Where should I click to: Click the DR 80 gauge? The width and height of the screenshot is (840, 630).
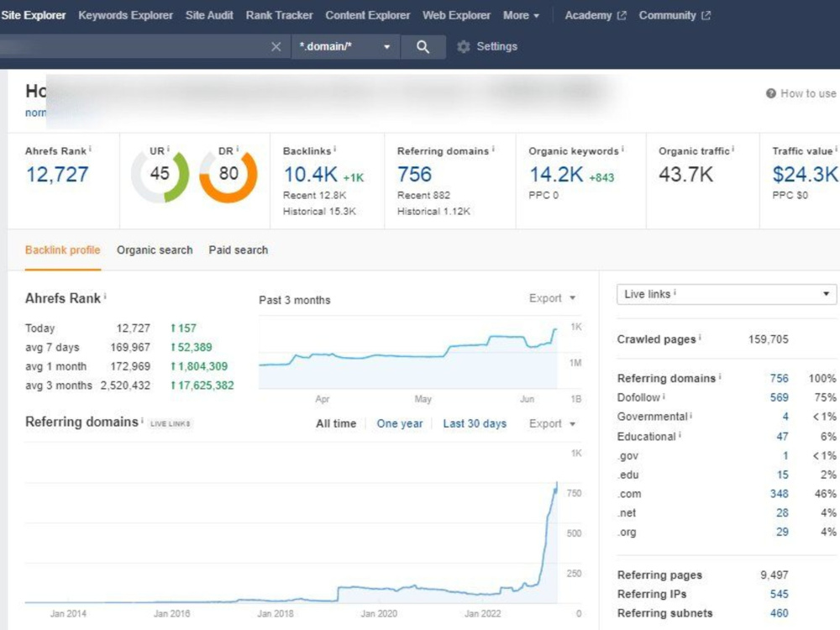tap(228, 174)
